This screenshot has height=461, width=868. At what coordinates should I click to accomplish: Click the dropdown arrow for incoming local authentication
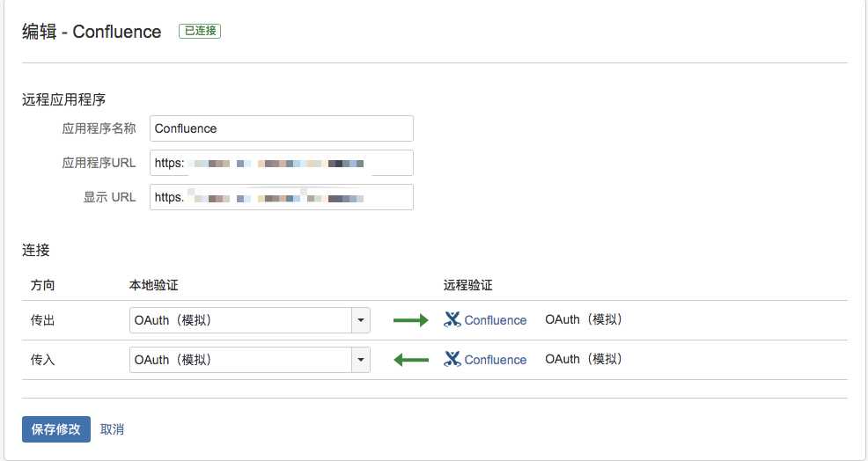[361, 360]
